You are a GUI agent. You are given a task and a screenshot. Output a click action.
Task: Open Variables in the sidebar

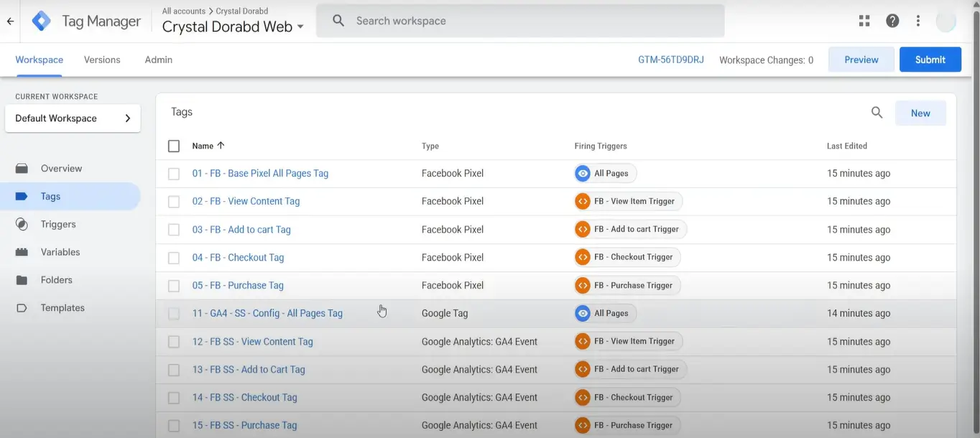pos(60,252)
